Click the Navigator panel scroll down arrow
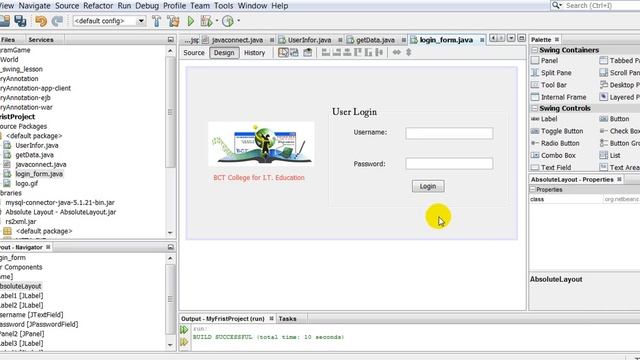This screenshot has height=360, width=640. 171,345
